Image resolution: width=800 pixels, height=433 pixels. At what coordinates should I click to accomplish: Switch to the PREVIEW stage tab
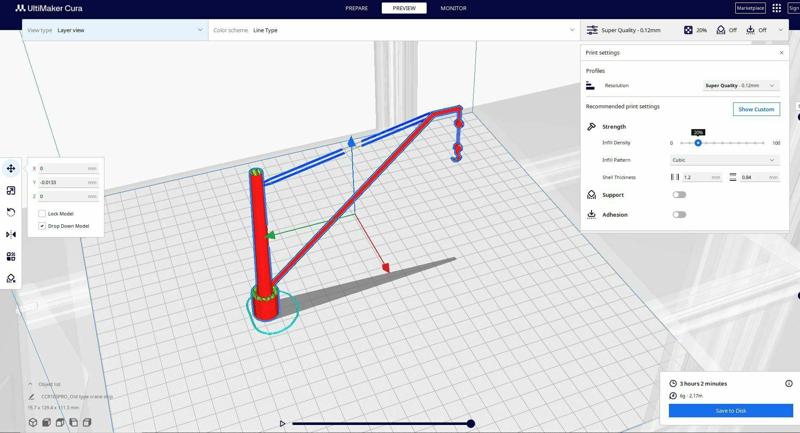click(x=404, y=8)
